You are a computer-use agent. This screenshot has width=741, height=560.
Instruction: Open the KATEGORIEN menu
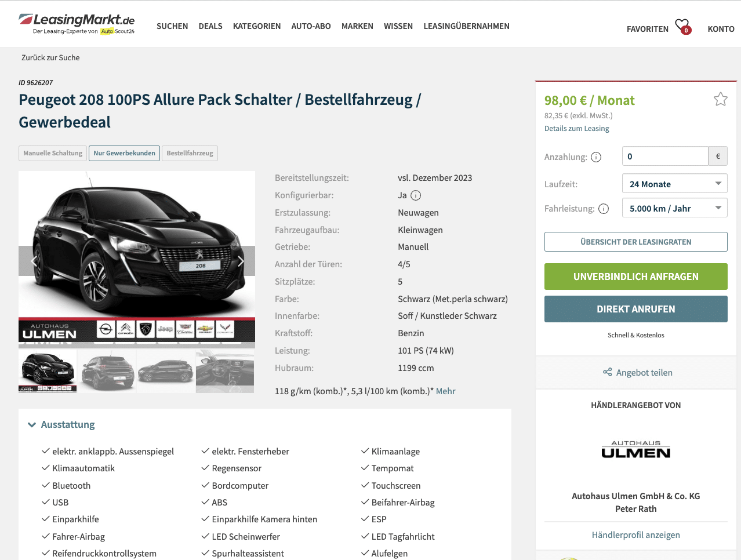click(257, 26)
